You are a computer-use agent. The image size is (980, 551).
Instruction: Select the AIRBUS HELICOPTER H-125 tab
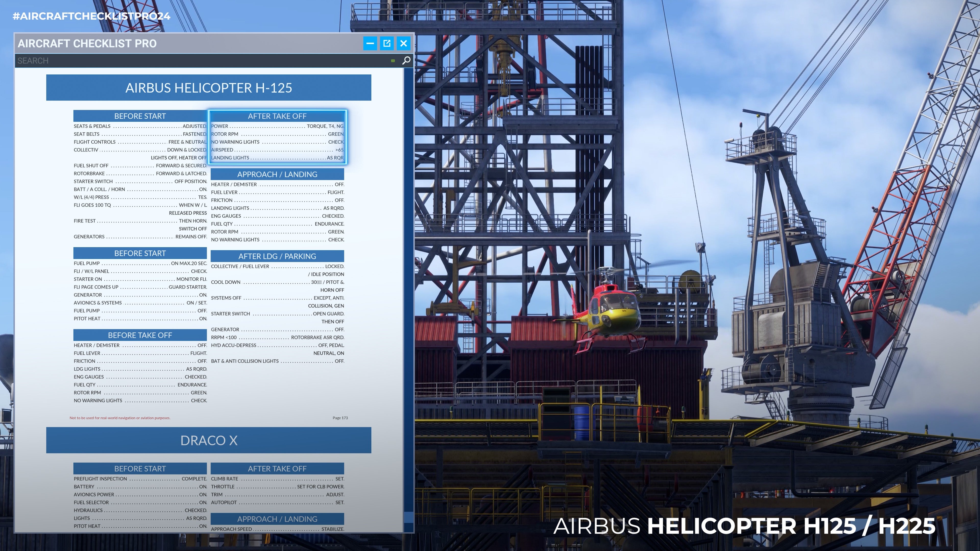[209, 87]
